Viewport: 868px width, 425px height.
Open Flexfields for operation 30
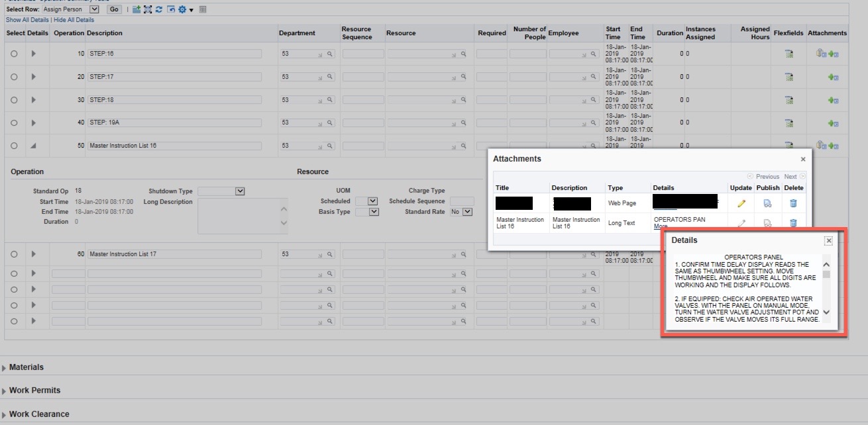[x=789, y=100]
